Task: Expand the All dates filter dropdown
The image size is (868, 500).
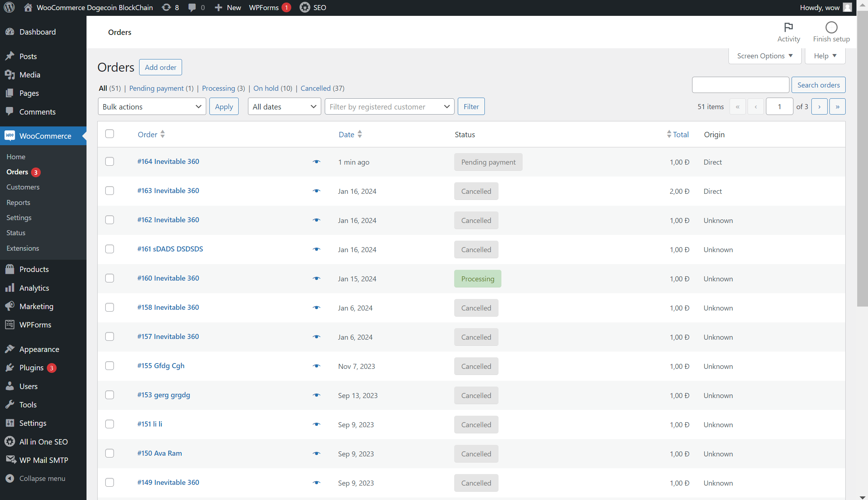Action: point(284,107)
